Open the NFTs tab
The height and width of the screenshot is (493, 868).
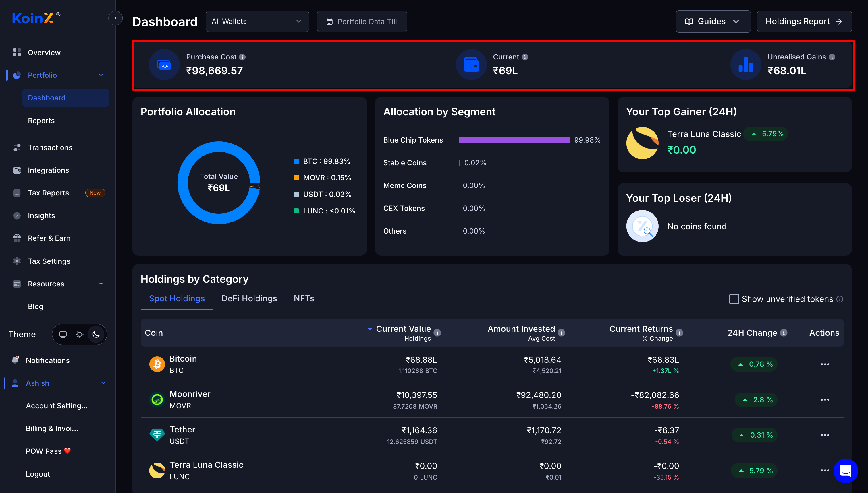[304, 298]
